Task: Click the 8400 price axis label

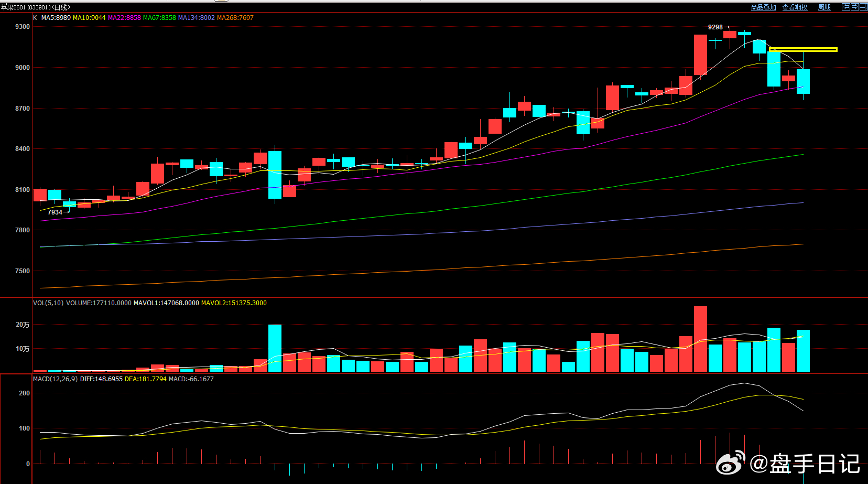Action: click(23, 149)
